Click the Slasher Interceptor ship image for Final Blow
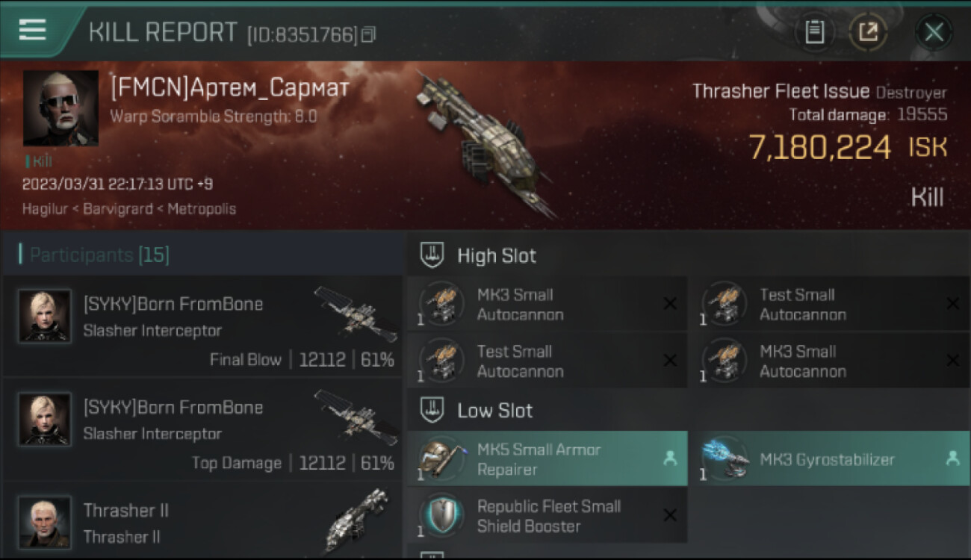 pos(356,314)
